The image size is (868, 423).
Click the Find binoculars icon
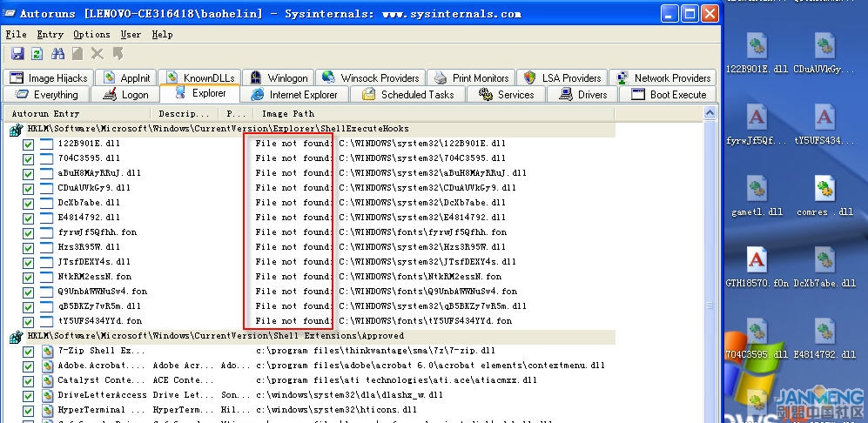(x=57, y=54)
